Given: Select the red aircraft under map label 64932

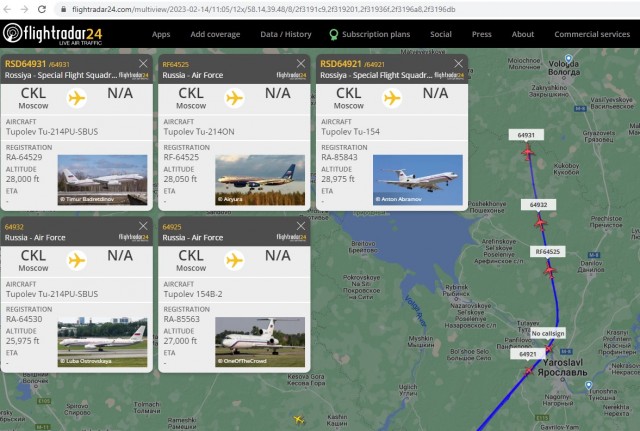Looking at the screenshot, I should point(540,223).
